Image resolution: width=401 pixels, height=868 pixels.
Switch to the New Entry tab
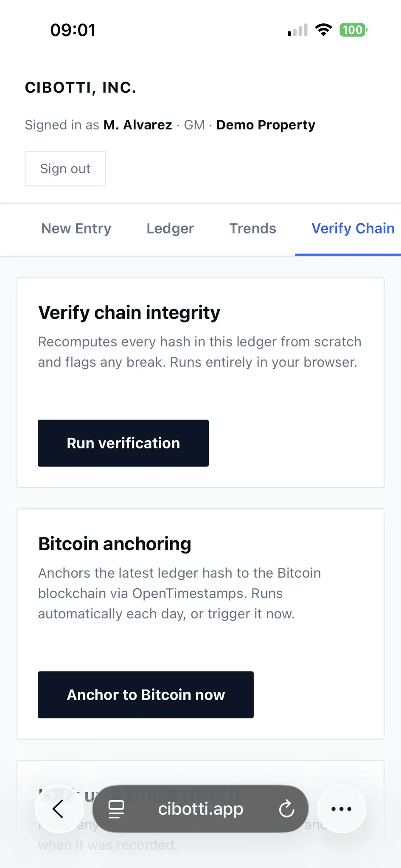(x=76, y=228)
